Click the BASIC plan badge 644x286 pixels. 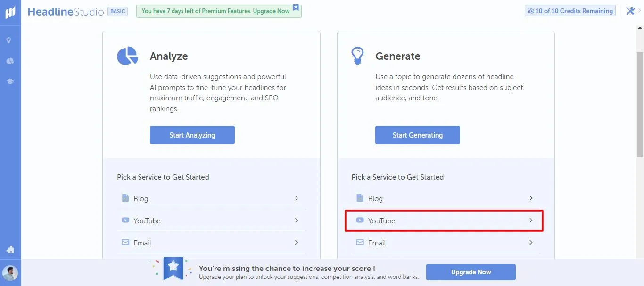coord(117,11)
